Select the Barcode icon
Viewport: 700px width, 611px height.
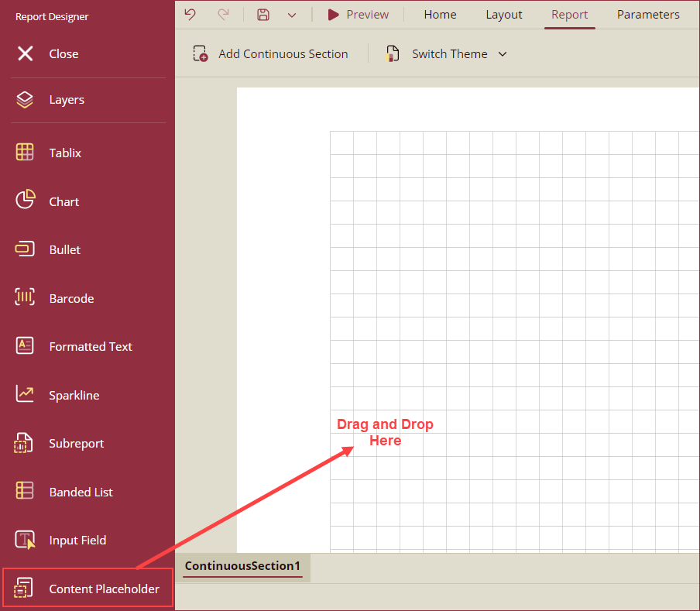tap(25, 297)
